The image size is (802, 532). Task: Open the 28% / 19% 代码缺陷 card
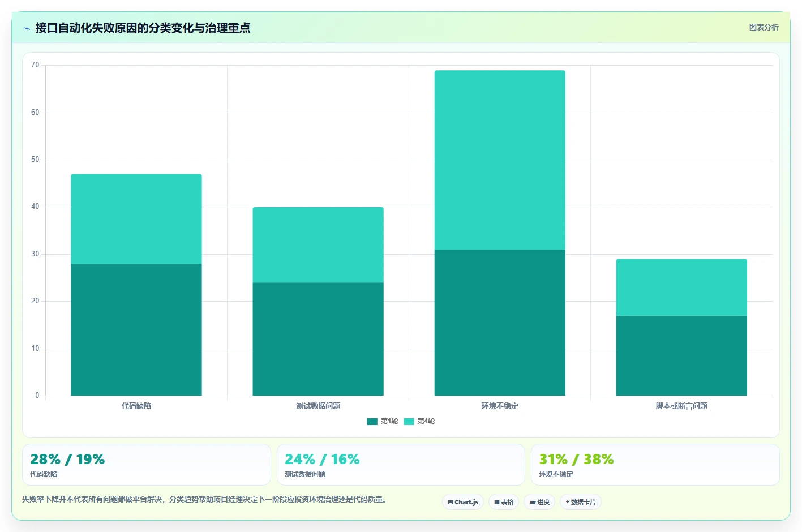[x=147, y=465]
